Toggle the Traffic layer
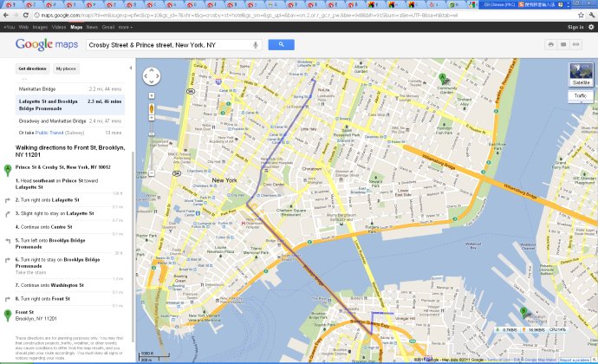Viewport: 598px width, 364px height. click(581, 95)
